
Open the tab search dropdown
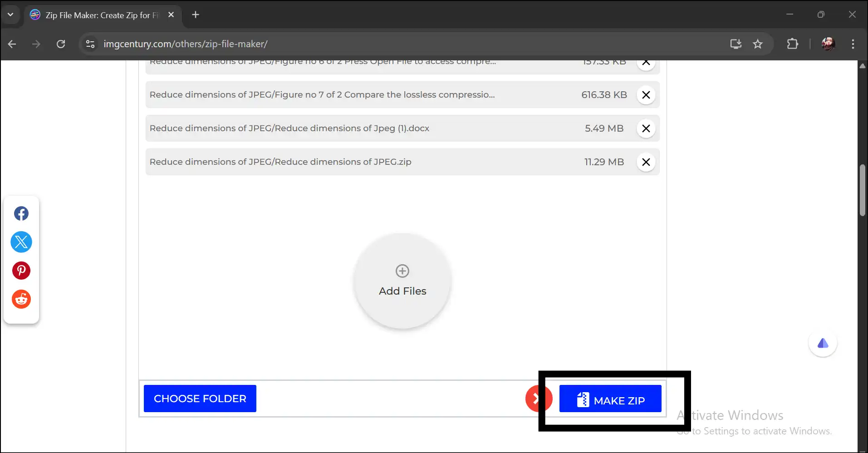point(10,15)
